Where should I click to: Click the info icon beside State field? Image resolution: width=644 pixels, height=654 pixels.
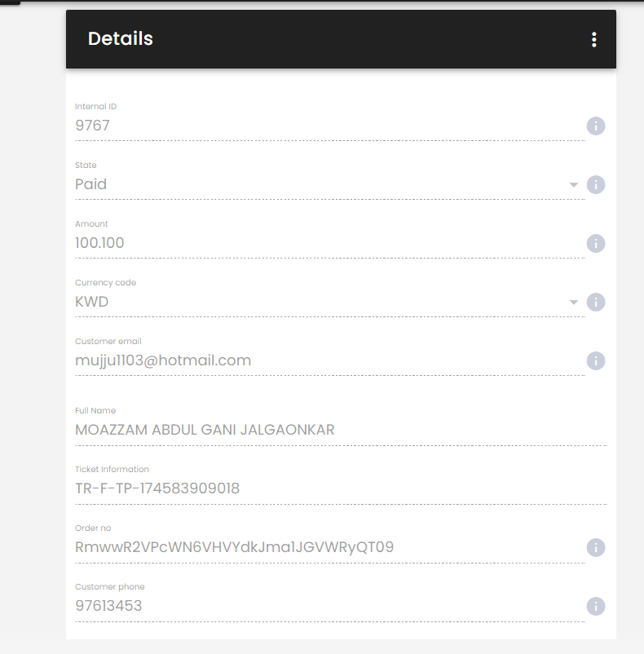coord(596,185)
